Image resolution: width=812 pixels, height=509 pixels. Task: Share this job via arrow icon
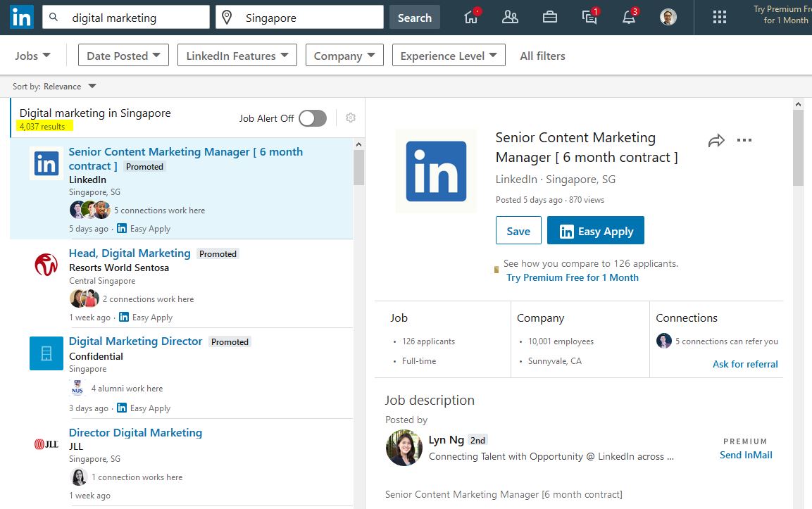tap(716, 140)
